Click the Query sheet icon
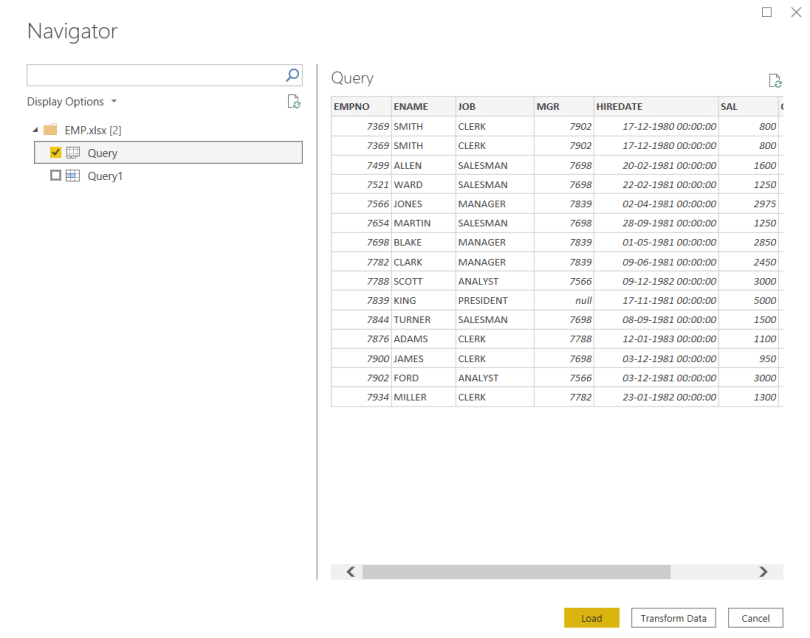810x638 pixels. click(73, 153)
